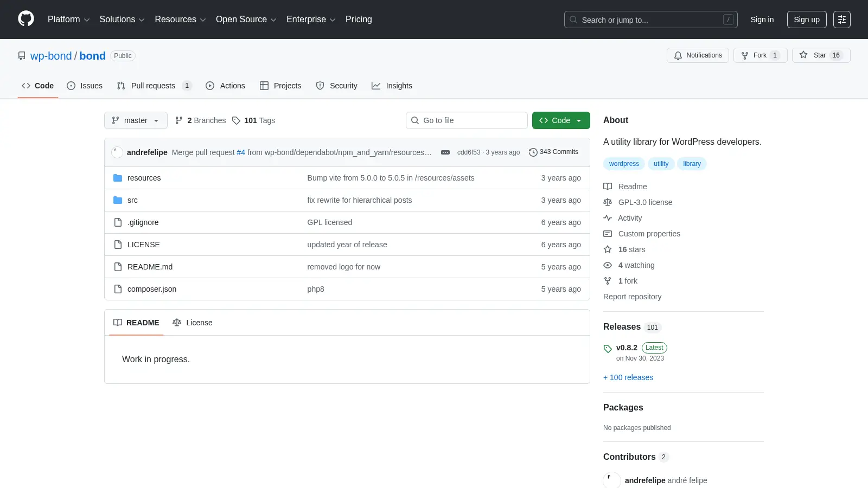The image size is (868, 488).
Task: Expand the Platform menu
Action: tap(68, 20)
